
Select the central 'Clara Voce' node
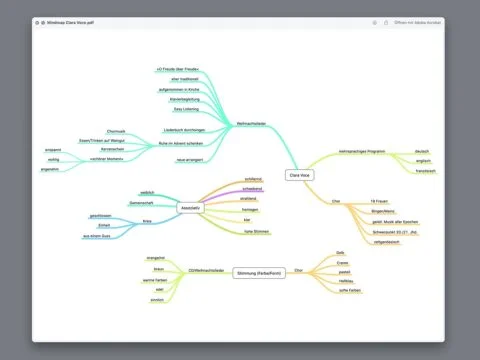[x=299, y=175]
